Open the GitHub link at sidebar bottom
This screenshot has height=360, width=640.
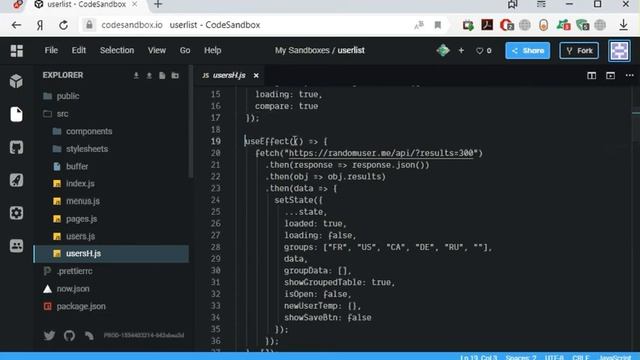(69, 336)
